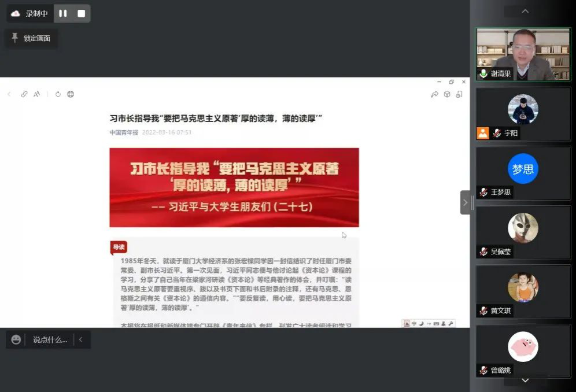
Task: Open article in browser via globe icon
Action: [71, 94]
